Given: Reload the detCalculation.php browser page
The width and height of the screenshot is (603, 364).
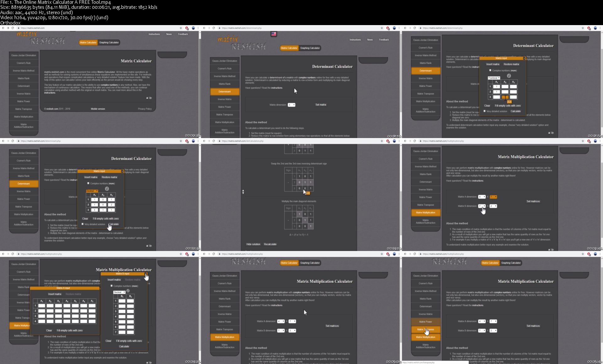Looking at the screenshot, I should pyautogui.click(x=214, y=141).
